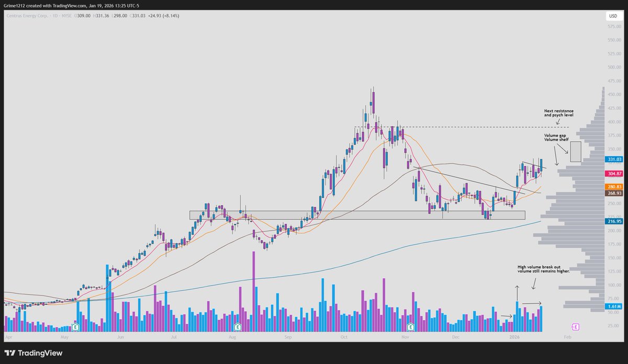Click the TradingView logo at bottom left
This screenshot has height=364, width=628.
click(x=33, y=353)
